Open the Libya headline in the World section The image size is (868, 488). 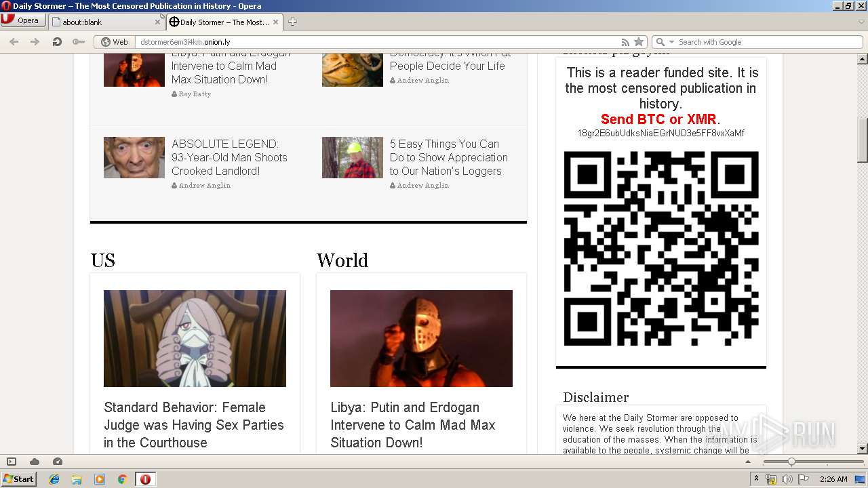[x=413, y=425]
